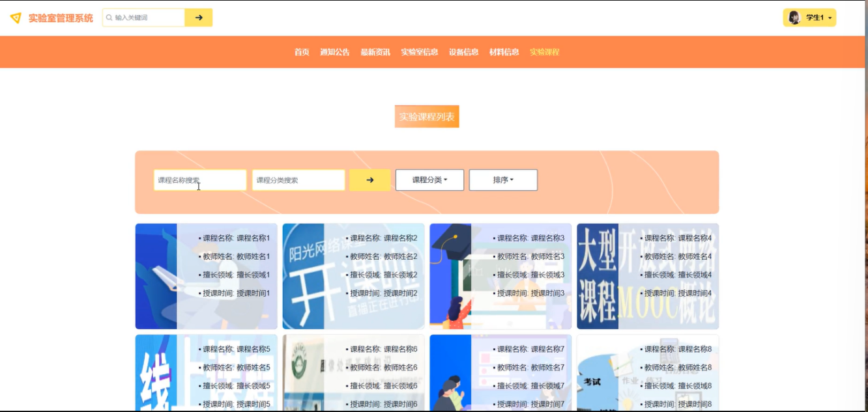Open course card 课程名称4 thumbnail

click(648, 276)
